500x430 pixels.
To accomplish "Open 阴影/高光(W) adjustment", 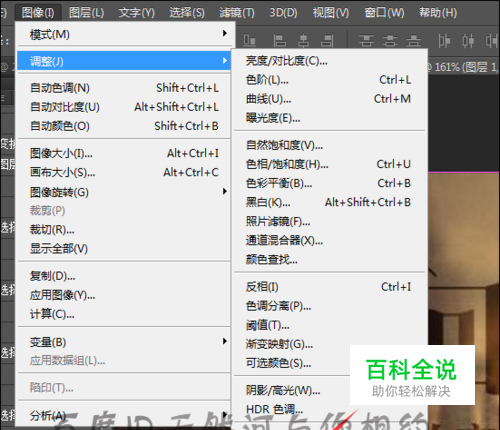I will 292,390.
